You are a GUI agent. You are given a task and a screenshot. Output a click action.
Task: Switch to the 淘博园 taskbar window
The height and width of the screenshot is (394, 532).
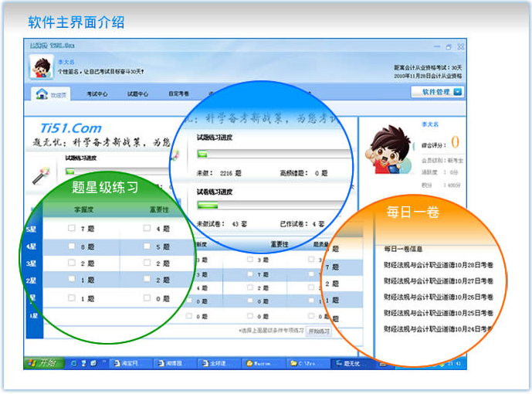point(176,363)
